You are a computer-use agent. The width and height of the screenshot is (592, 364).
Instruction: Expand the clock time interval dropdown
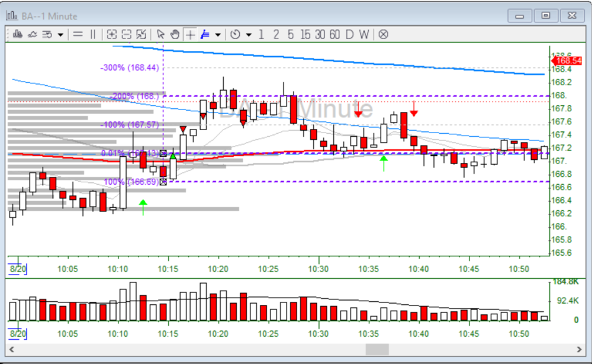click(x=248, y=34)
